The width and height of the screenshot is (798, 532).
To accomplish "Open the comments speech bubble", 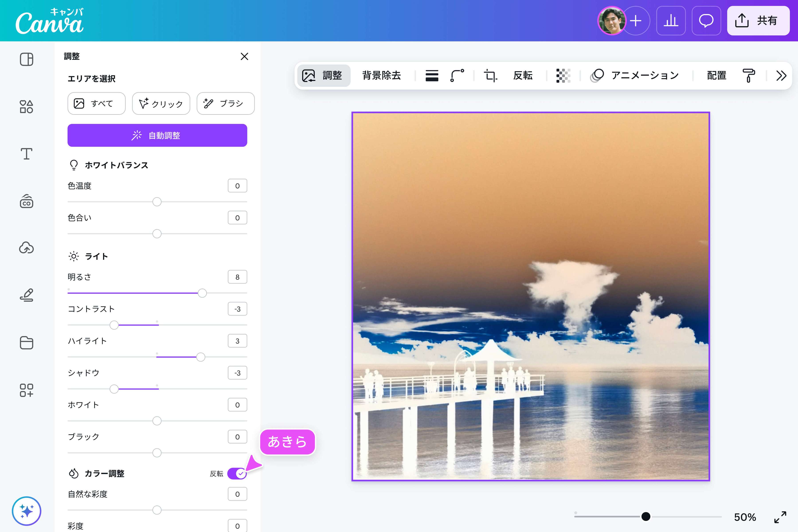I will pyautogui.click(x=706, y=21).
